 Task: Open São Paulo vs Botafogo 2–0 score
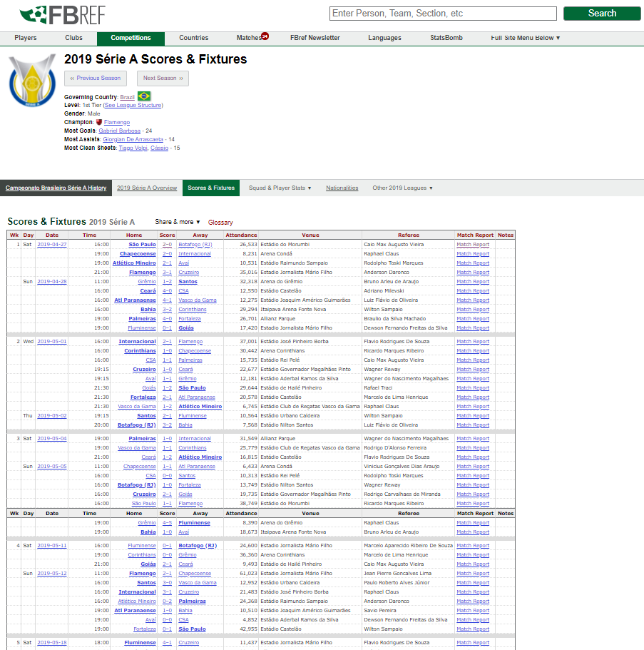(168, 245)
